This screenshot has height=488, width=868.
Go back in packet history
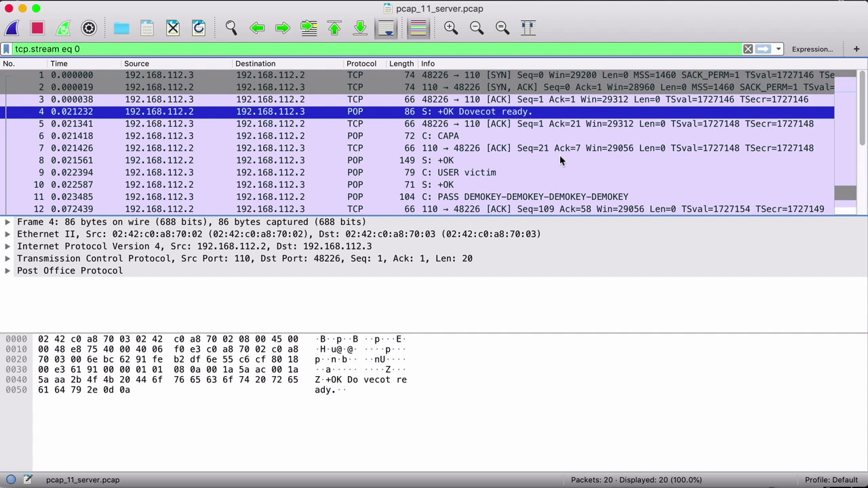coord(257,28)
